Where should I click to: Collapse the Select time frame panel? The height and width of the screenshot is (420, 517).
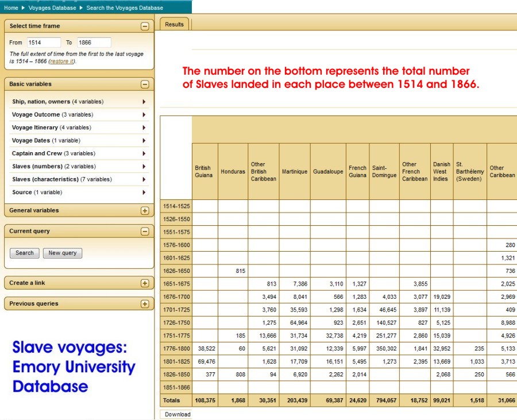click(x=145, y=26)
